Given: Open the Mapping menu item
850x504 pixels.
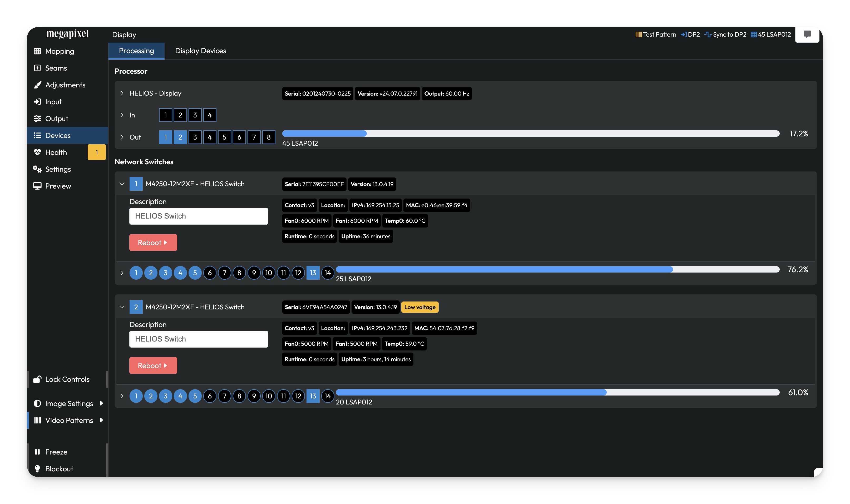Looking at the screenshot, I should 67,51.
